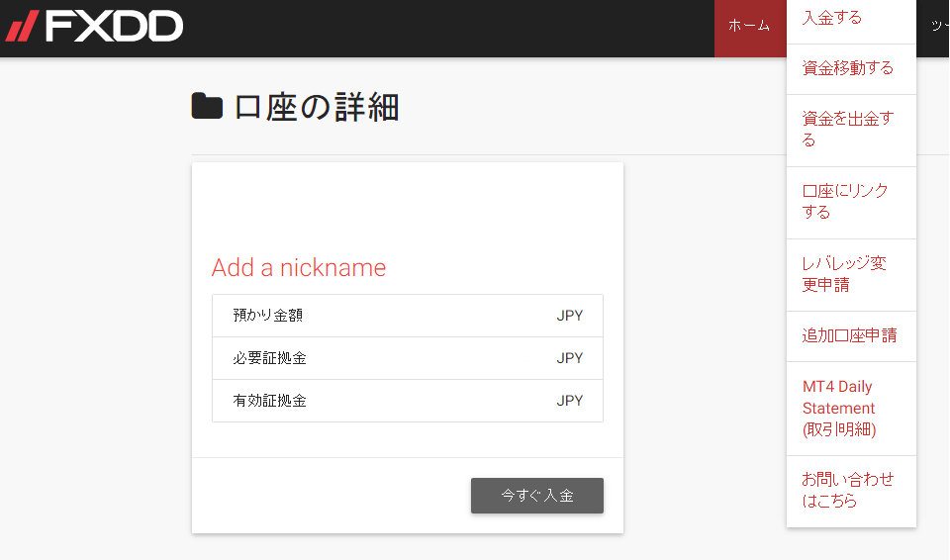Open 口座にリンクする menu option
The image size is (950, 560).
851,202
